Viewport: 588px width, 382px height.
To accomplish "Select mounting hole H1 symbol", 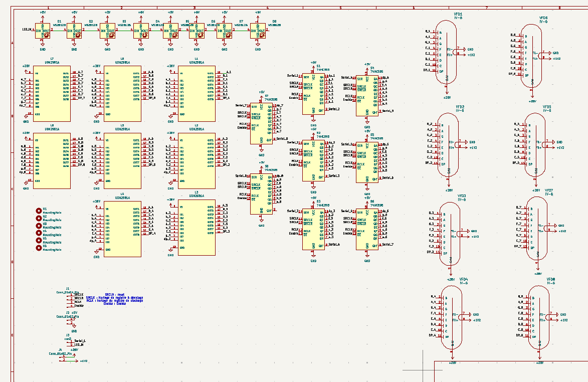I will pyautogui.click(x=39, y=211).
